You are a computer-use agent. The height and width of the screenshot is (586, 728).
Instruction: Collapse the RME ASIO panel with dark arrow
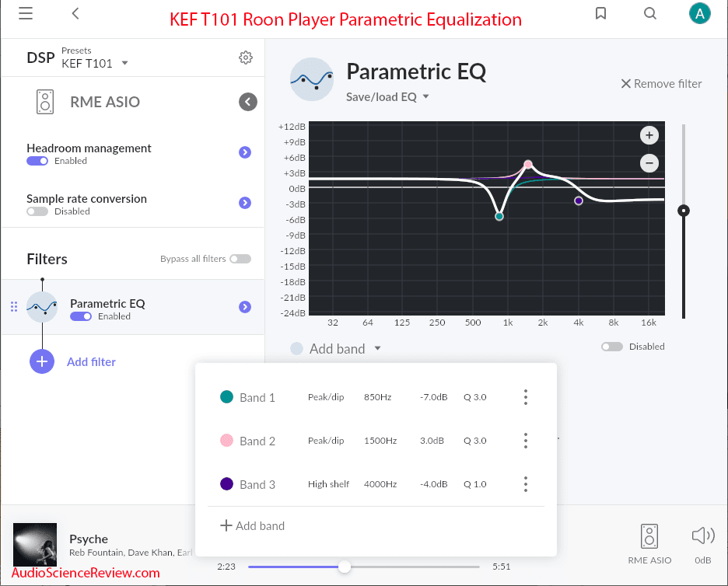pos(248,102)
